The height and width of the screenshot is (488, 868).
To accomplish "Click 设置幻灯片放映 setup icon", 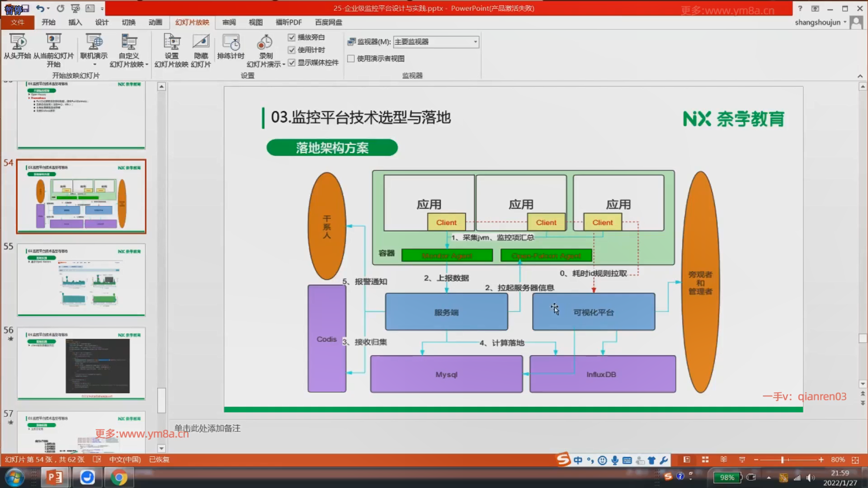I will [x=171, y=42].
